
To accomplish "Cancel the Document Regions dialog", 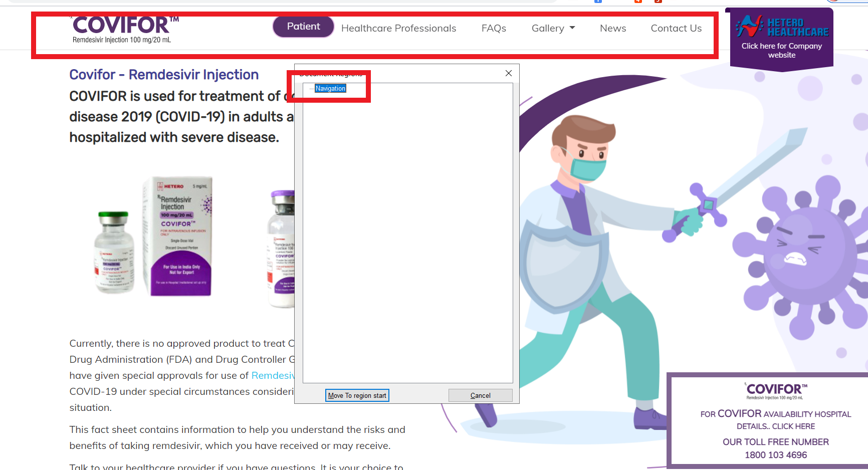I will (480, 395).
